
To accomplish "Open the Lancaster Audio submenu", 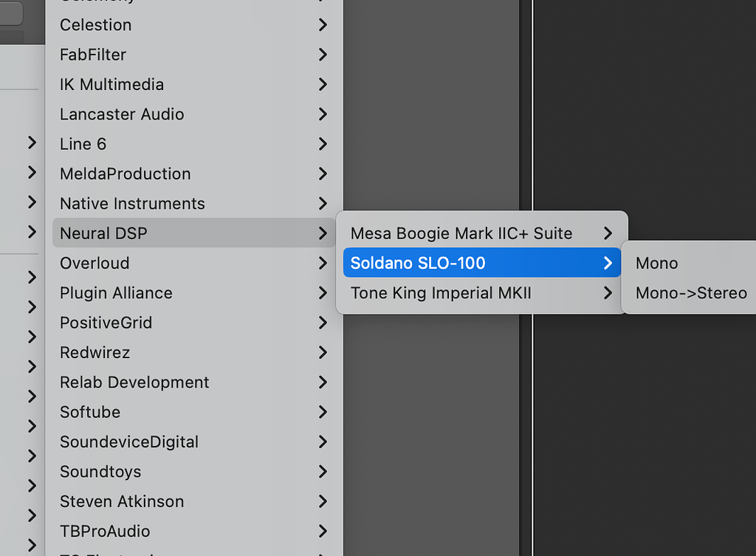I will [x=122, y=114].
